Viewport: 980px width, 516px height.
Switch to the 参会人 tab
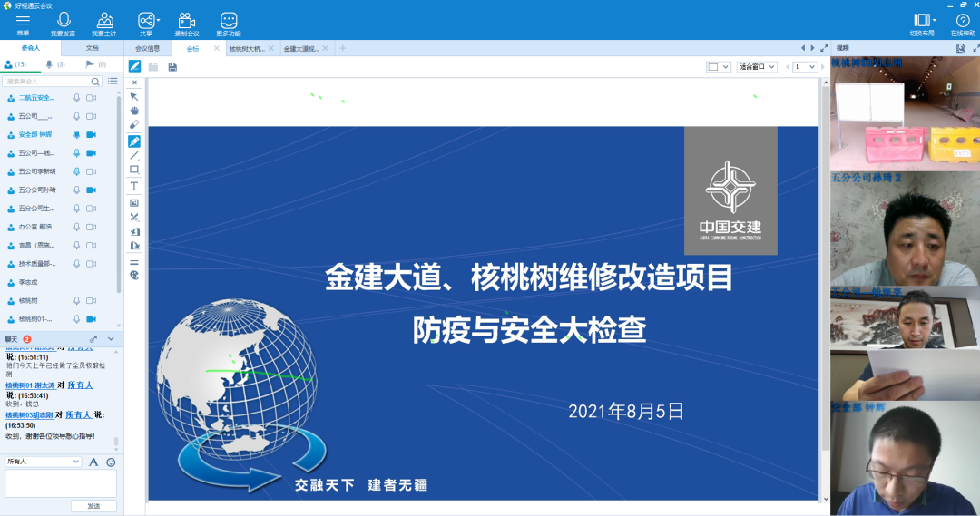pyautogui.click(x=30, y=48)
